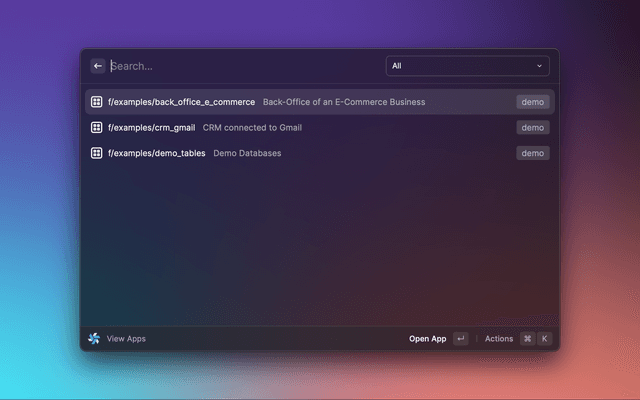Select the f/examples/back_office_e_commerce entry

pos(181,102)
